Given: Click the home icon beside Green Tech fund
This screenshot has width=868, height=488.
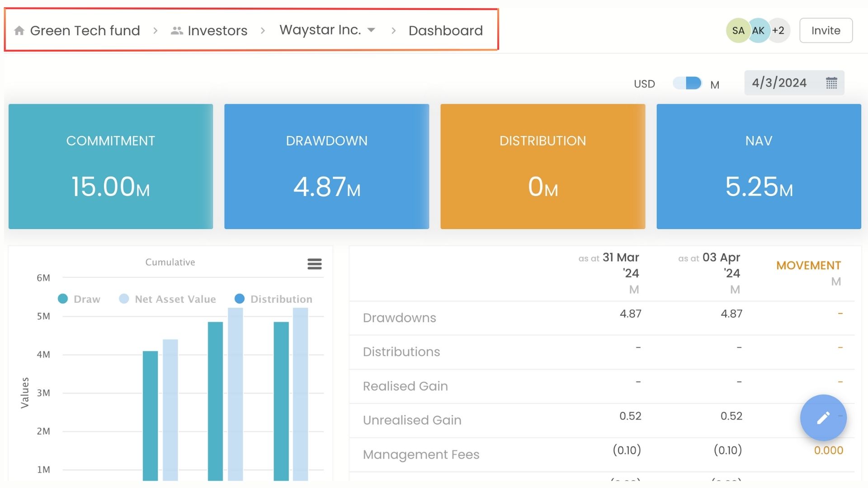Looking at the screenshot, I should pyautogui.click(x=19, y=31).
